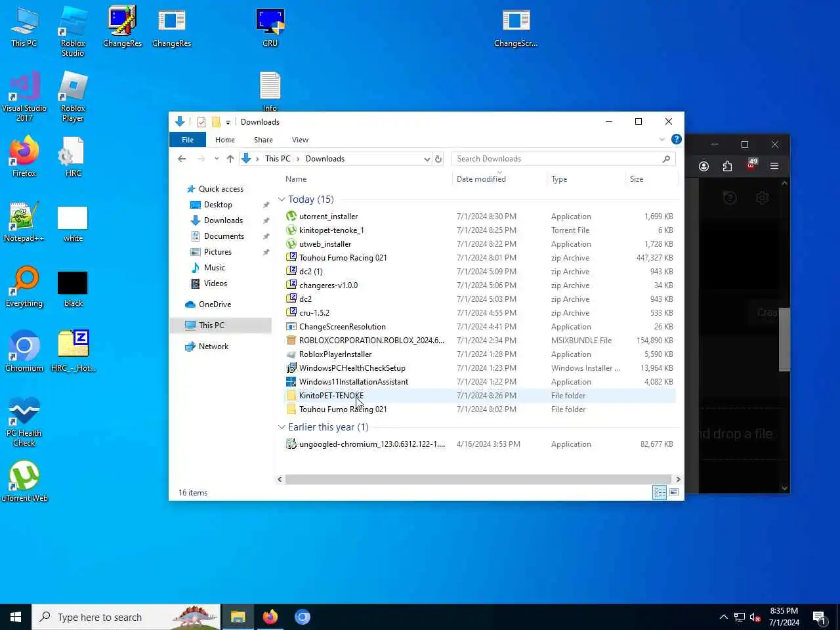This screenshot has width=840, height=630.
Task: Click the Search Downloads field
Action: coord(563,159)
